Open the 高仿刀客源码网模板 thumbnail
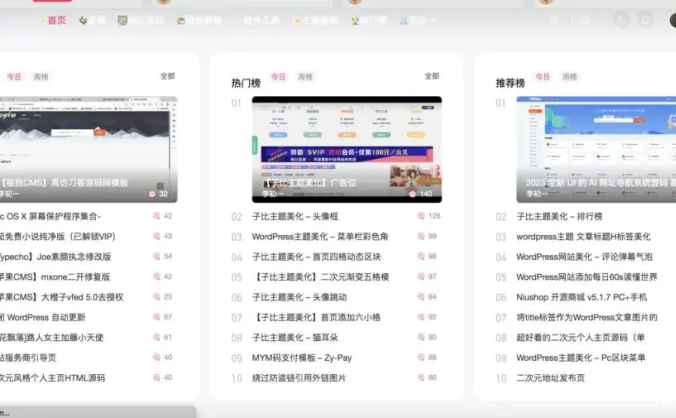 coord(88,149)
